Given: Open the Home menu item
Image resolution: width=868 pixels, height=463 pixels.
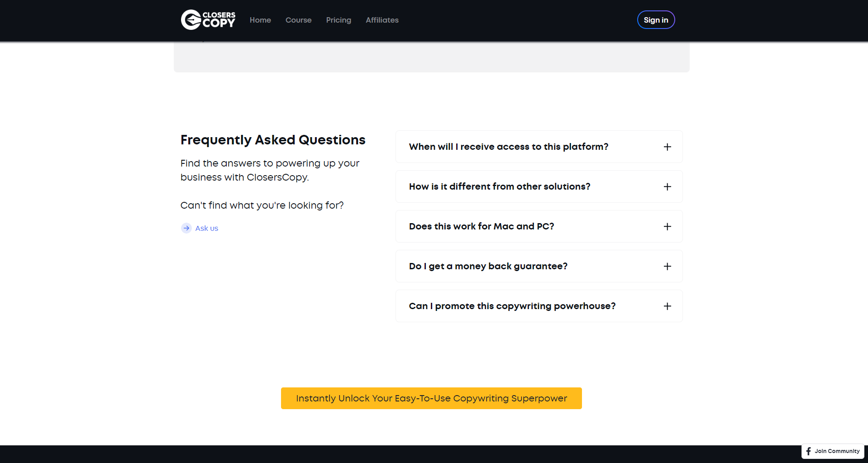Looking at the screenshot, I should [260, 20].
